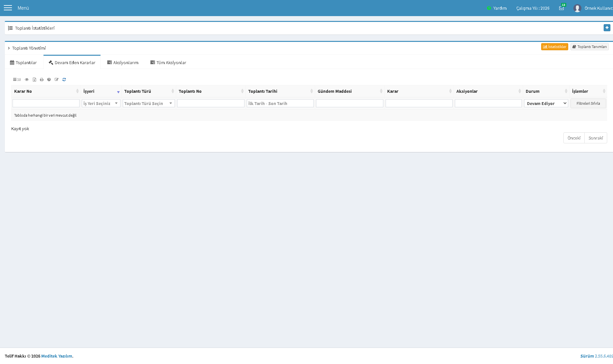Export table to Excel file icon

[34, 80]
